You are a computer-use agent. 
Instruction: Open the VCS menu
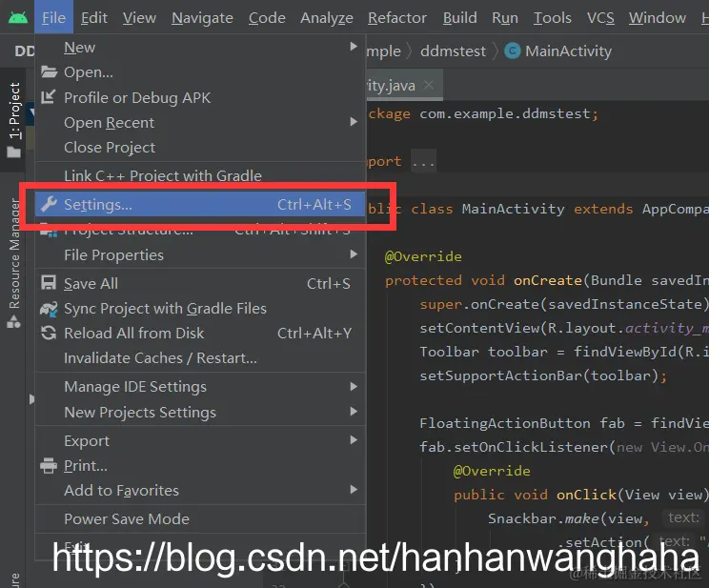coord(600,18)
